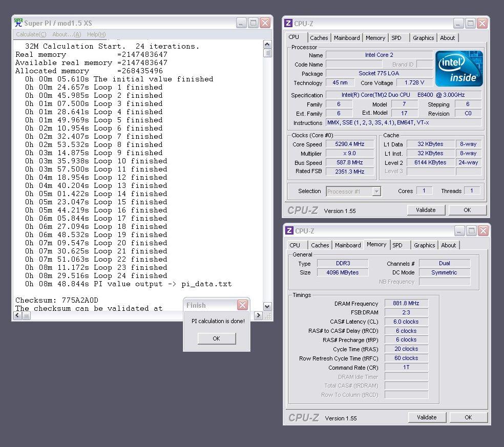Open the Calculate menu in Super PI
Viewport: 504px width, 447px height.
(x=31, y=34)
